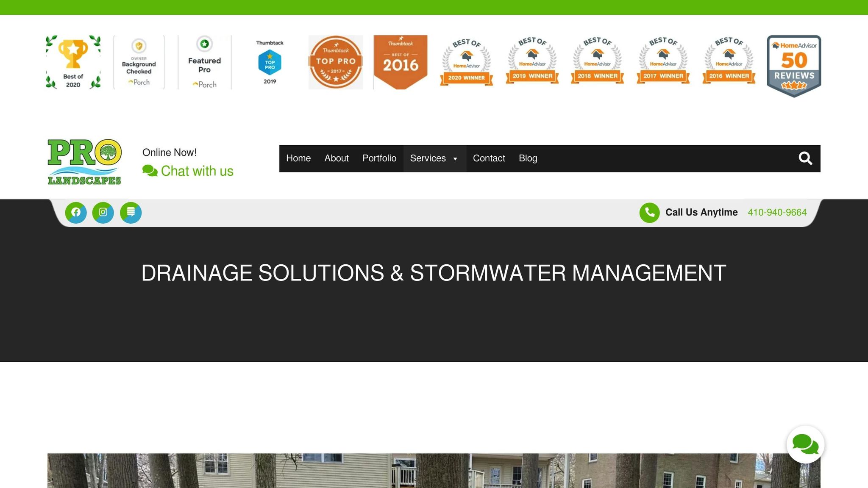Click the HomeAdvisor 2019 Winner badge
The image size is (868, 488).
point(532,61)
